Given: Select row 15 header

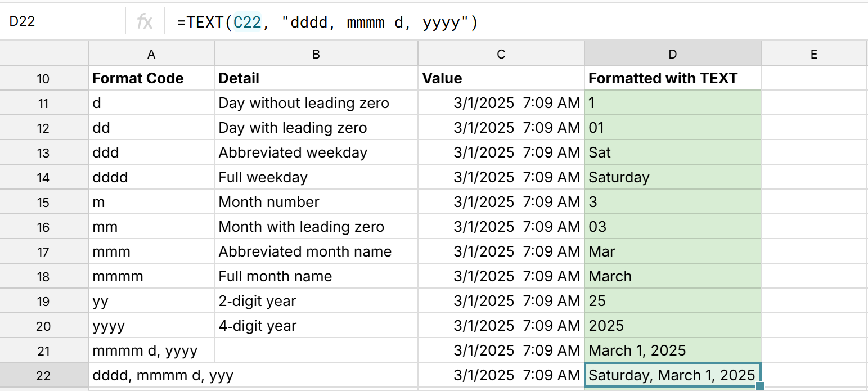Looking at the screenshot, I should pos(44,201).
